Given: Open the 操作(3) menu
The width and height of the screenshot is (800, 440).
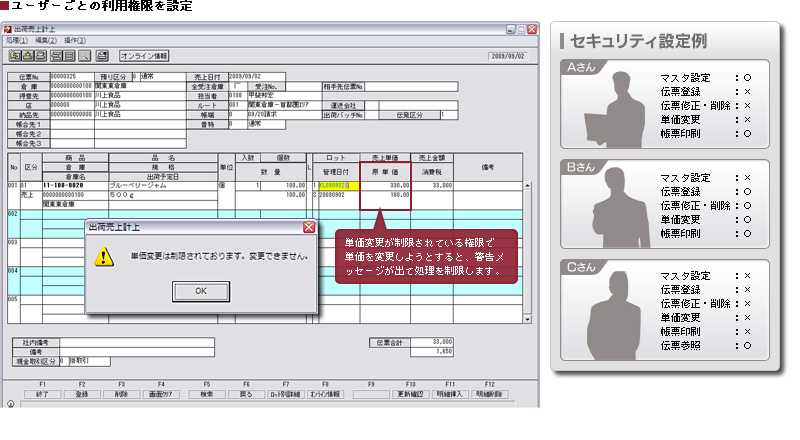Looking at the screenshot, I should (x=75, y=40).
